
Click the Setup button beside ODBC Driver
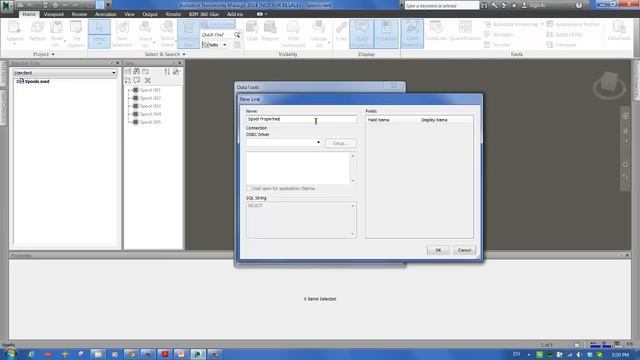[x=340, y=143]
